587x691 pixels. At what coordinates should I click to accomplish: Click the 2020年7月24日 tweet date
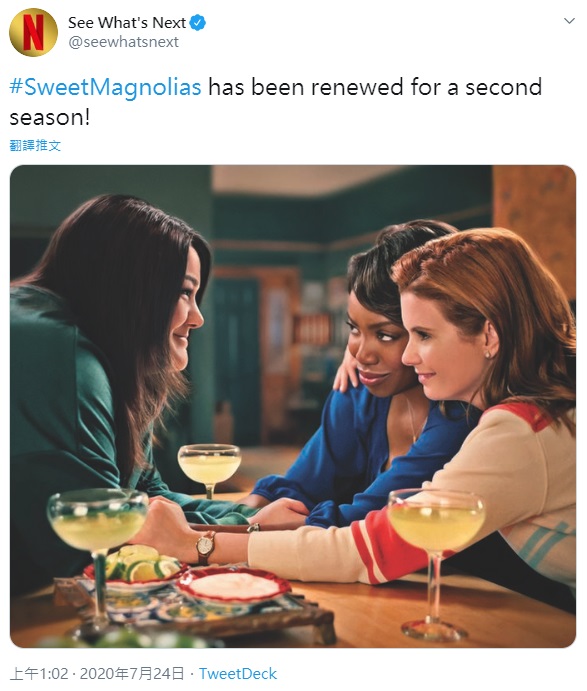pos(132,674)
